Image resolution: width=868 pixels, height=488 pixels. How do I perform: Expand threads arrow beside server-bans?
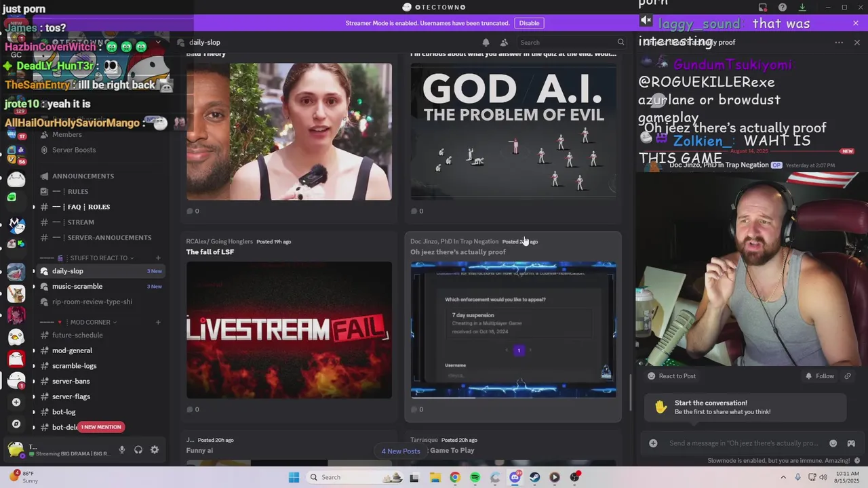click(x=34, y=382)
